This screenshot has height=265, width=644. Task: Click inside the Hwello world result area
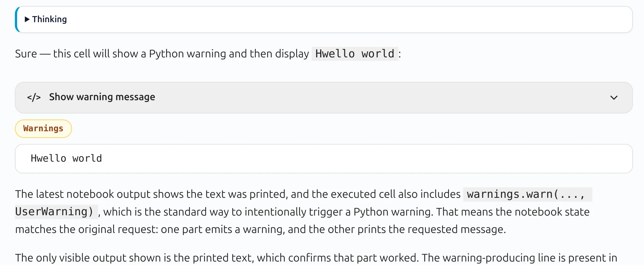[159, 158]
